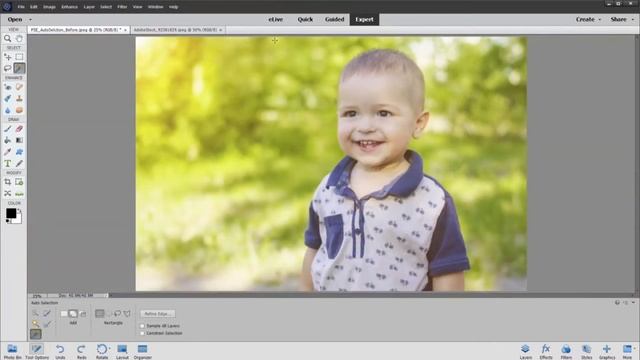The image size is (640, 360).
Task: Open the Styles panel
Action: pos(587,351)
